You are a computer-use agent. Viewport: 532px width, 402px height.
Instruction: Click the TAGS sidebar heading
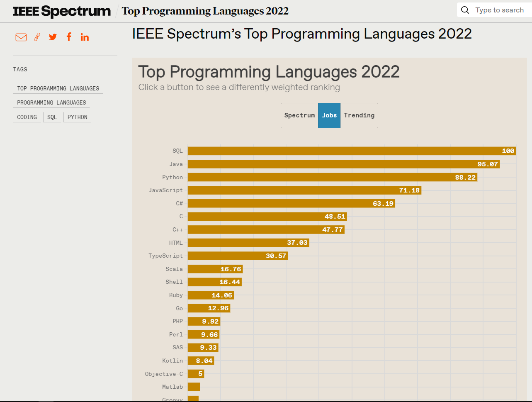20,69
